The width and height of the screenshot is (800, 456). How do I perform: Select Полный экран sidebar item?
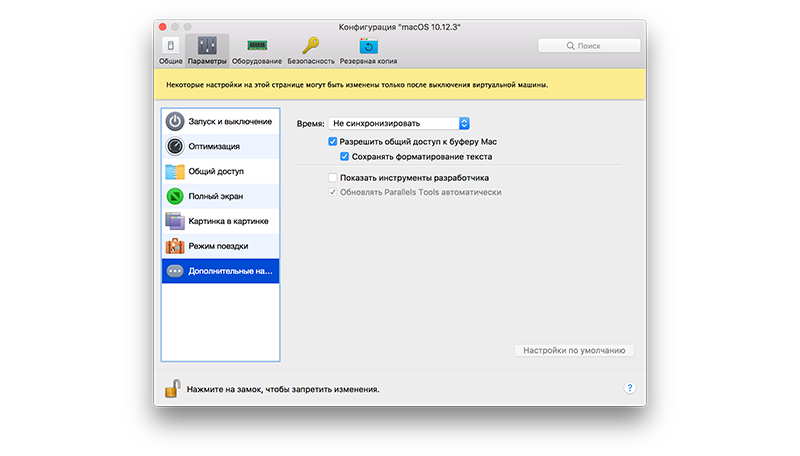click(220, 196)
